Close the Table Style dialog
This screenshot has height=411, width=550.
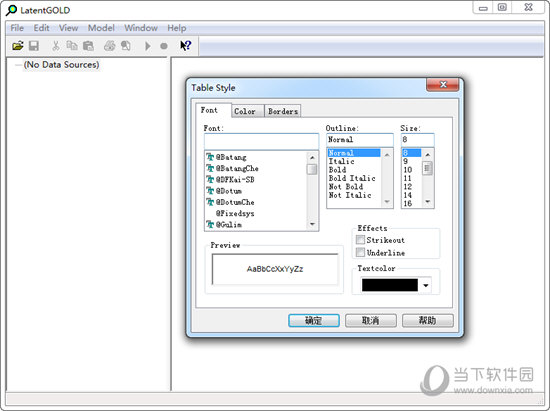443,85
